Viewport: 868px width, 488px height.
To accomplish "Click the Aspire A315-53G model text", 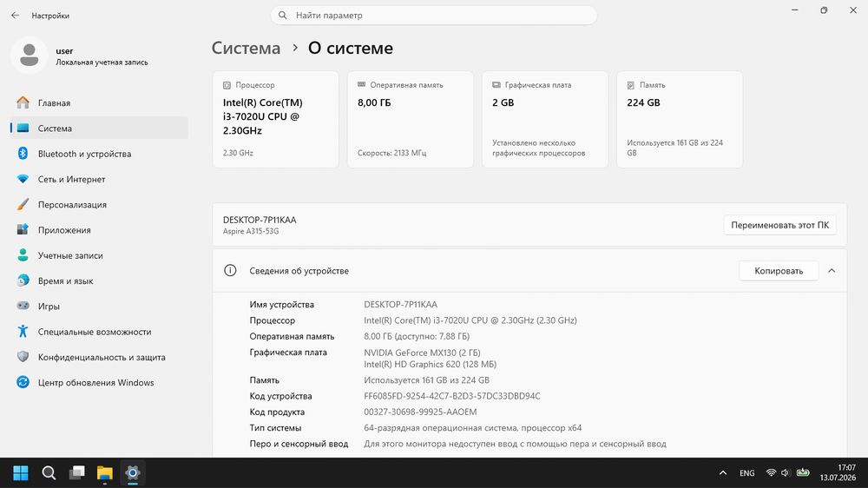I will tap(251, 232).
